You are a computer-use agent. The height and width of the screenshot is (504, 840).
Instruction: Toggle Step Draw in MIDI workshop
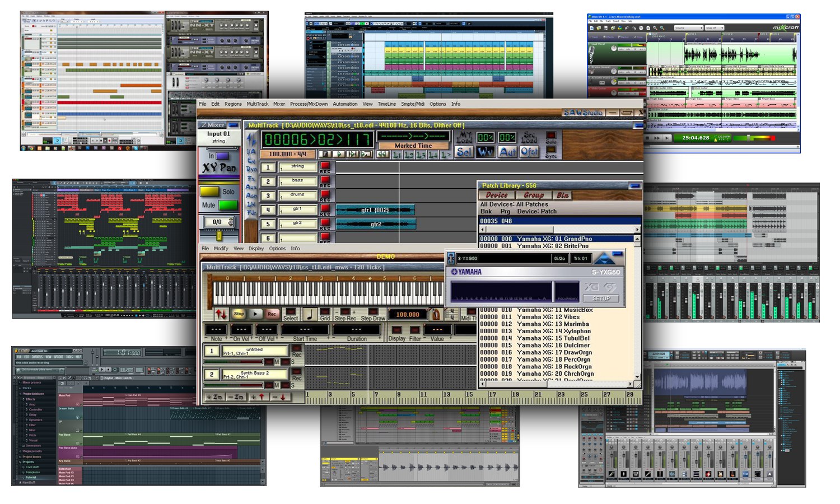[x=374, y=311]
